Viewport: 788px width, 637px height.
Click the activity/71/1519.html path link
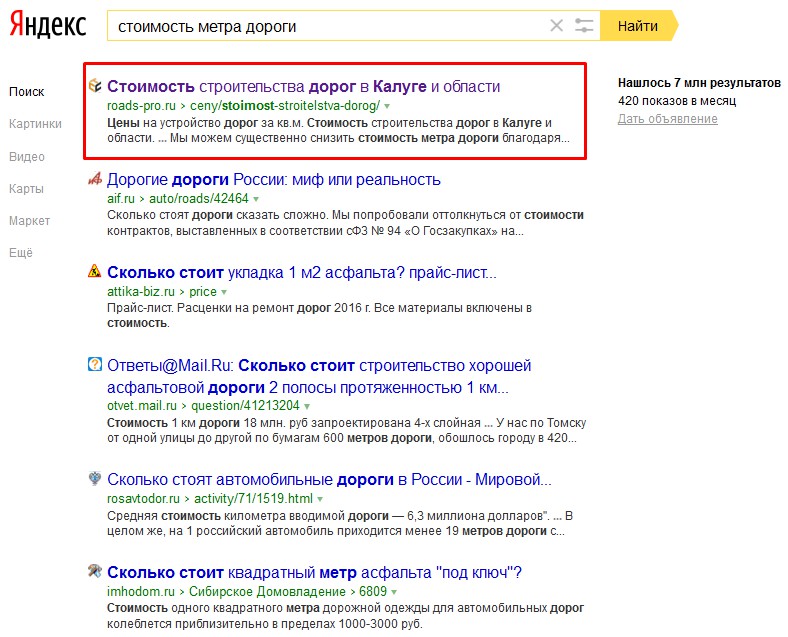(x=253, y=499)
